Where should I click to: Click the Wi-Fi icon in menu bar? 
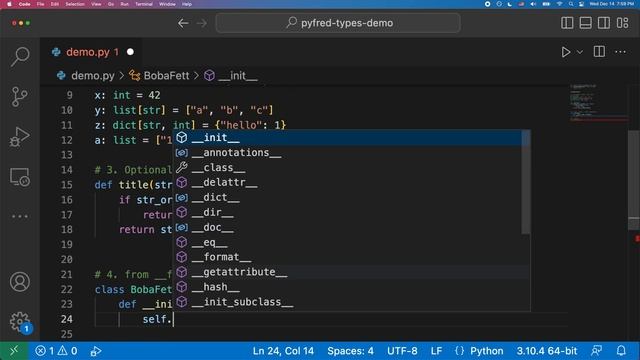pyautogui.click(x=560, y=4)
